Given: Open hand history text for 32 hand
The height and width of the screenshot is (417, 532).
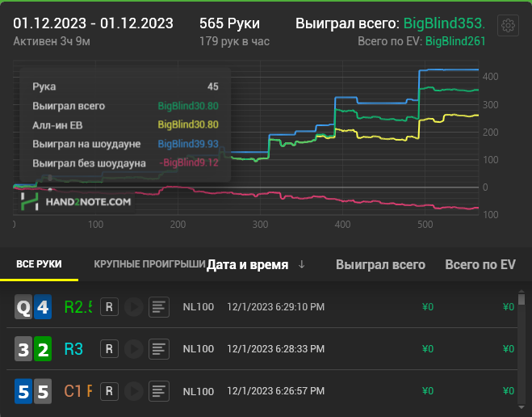Looking at the screenshot, I should [159, 349].
